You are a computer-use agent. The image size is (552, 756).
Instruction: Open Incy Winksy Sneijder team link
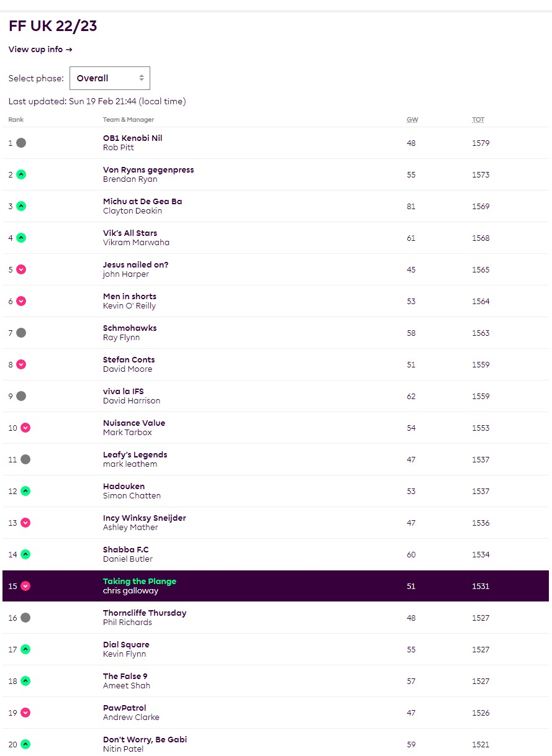point(144,518)
